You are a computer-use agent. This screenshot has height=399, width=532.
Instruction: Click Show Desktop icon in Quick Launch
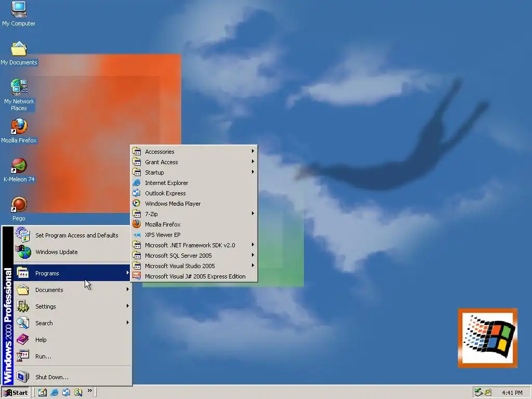click(43, 393)
